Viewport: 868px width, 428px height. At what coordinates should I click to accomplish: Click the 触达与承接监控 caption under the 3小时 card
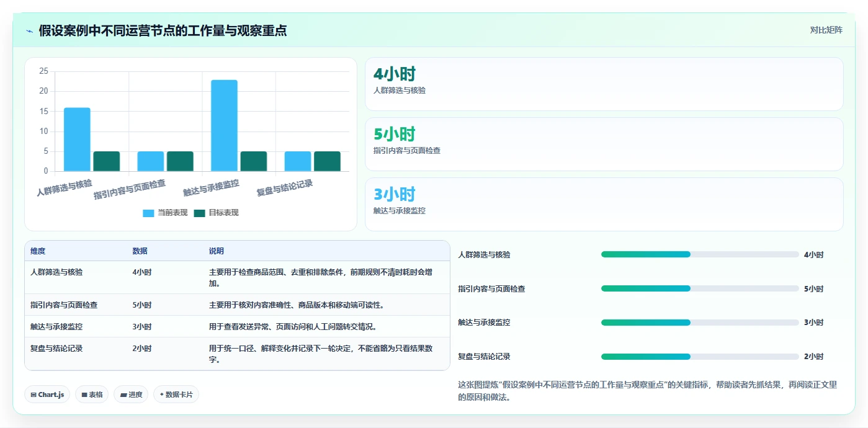pyautogui.click(x=400, y=210)
